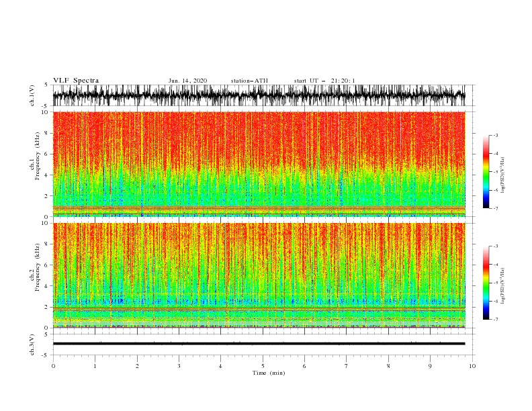This screenshot has width=532, height=411.
Task: Select the ch.1 color bar 'log(PSD)(V²/Hz)' label
Action: tap(503, 175)
